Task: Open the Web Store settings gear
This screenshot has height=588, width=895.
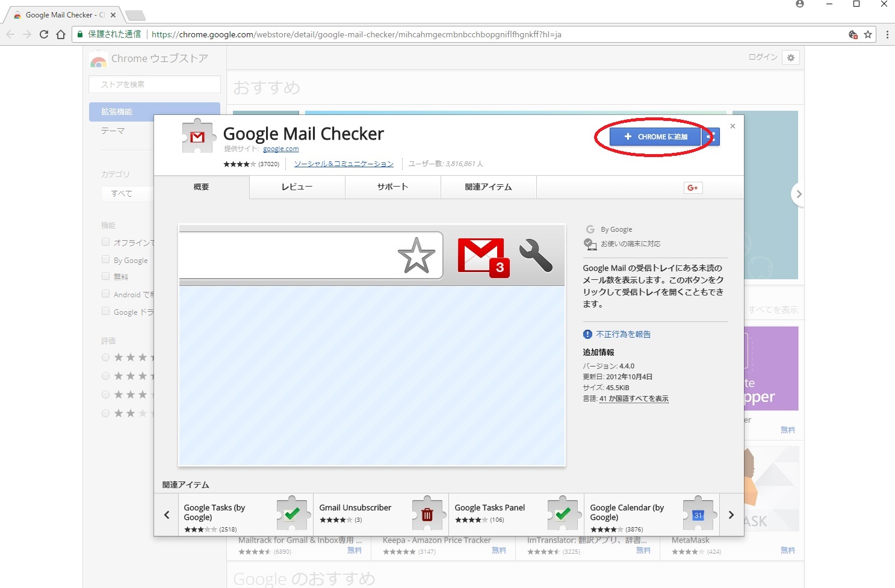Action: (x=791, y=58)
